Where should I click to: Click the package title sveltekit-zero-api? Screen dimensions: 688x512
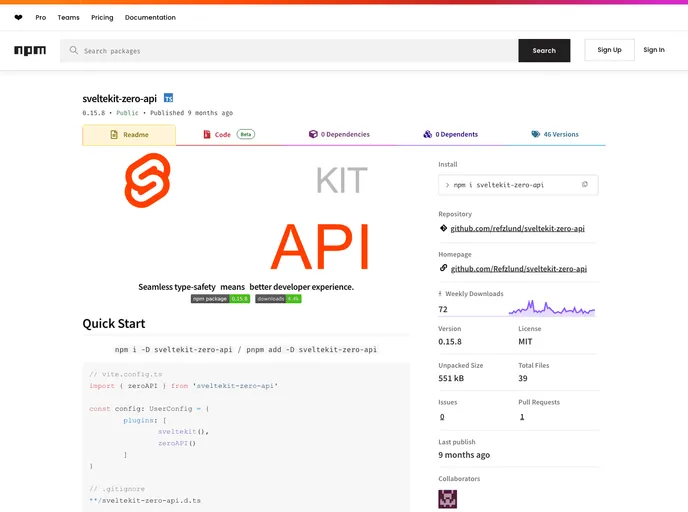119,98
